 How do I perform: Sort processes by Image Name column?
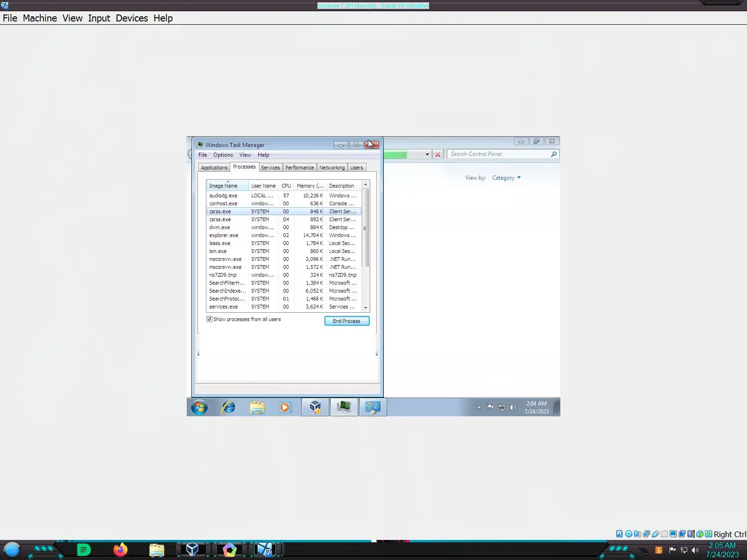click(227, 186)
